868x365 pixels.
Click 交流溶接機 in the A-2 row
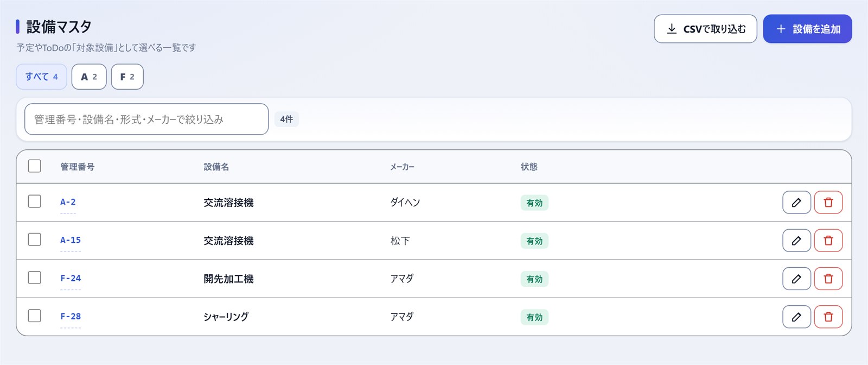coord(228,203)
